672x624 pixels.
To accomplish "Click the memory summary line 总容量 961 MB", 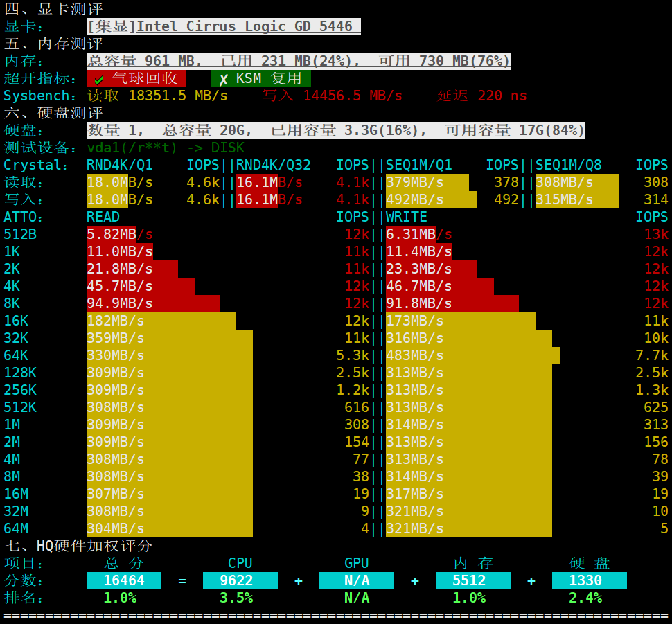I will 299,61.
